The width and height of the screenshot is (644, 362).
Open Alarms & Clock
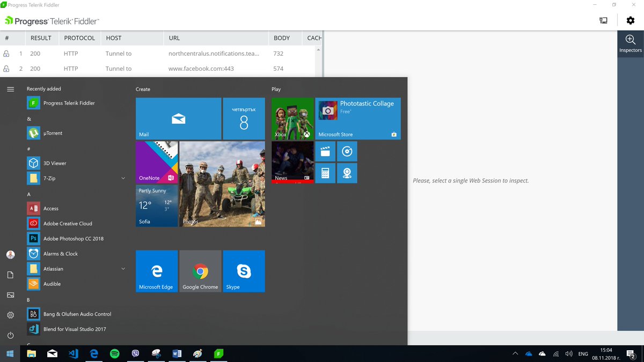77,254
